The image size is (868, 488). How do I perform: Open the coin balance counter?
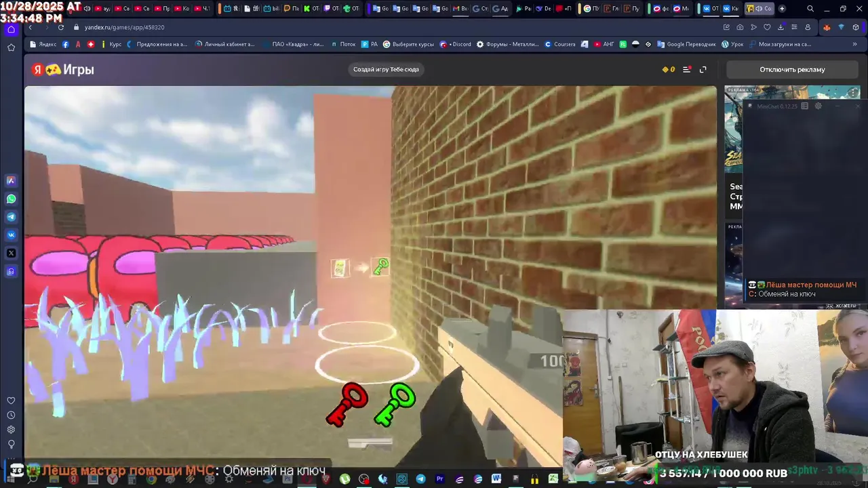(x=668, y=69)
